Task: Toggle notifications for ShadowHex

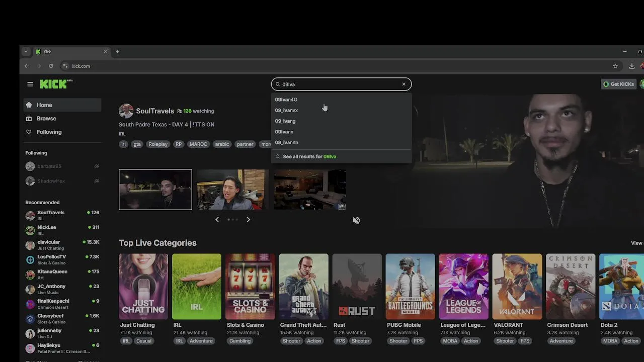Action: [x=97, y=181]
